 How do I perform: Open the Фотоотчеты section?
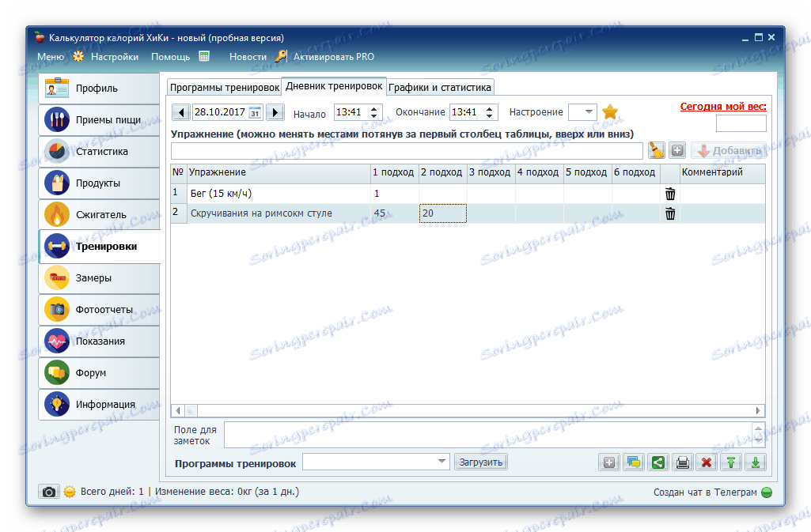point(99,309)
